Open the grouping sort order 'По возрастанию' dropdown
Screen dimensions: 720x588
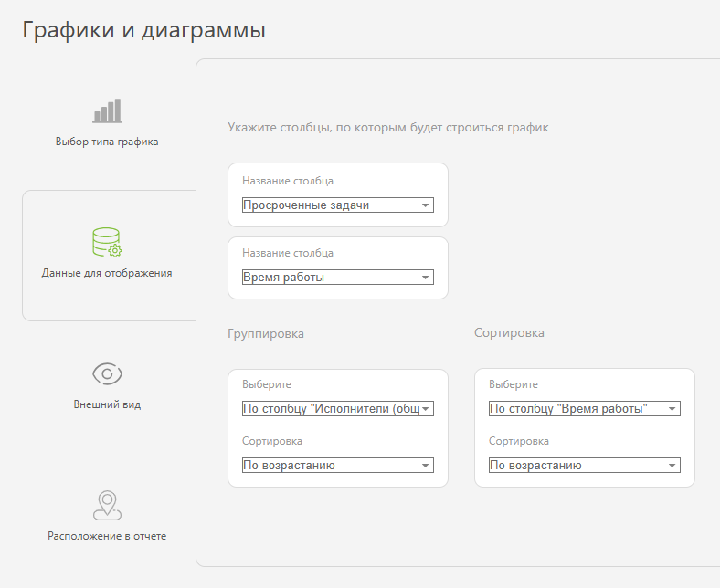[338, 466]
